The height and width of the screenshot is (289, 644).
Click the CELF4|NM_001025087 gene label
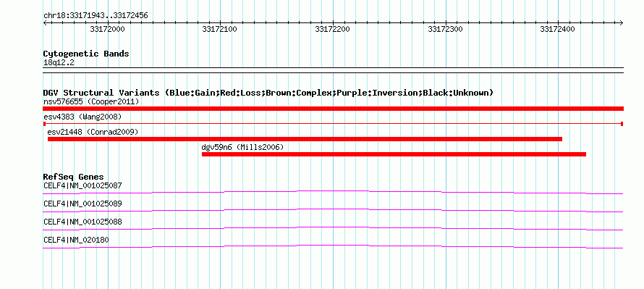tap(82, 186)
